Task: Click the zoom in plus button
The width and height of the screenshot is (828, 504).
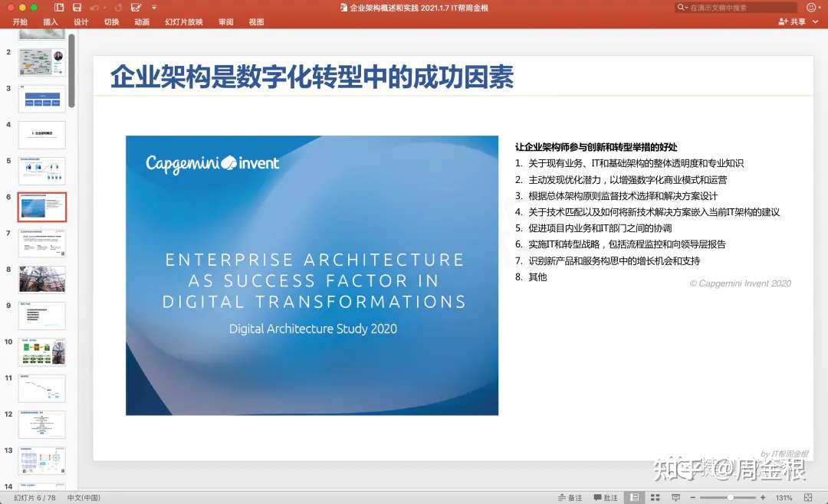Action: click(763, 498)
